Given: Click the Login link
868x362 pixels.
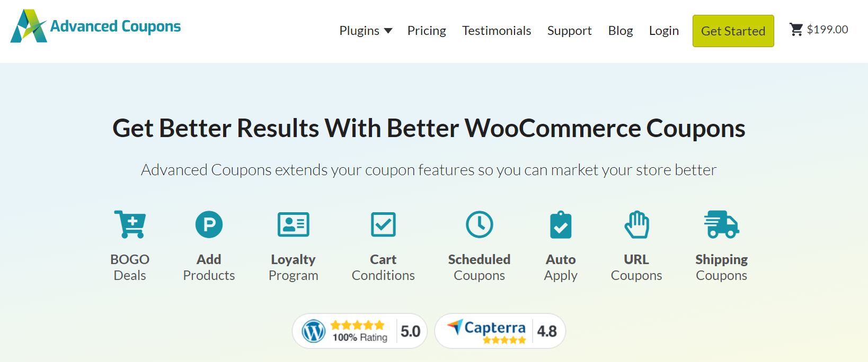Looking at the screenshot, I should tap(664, 31).
